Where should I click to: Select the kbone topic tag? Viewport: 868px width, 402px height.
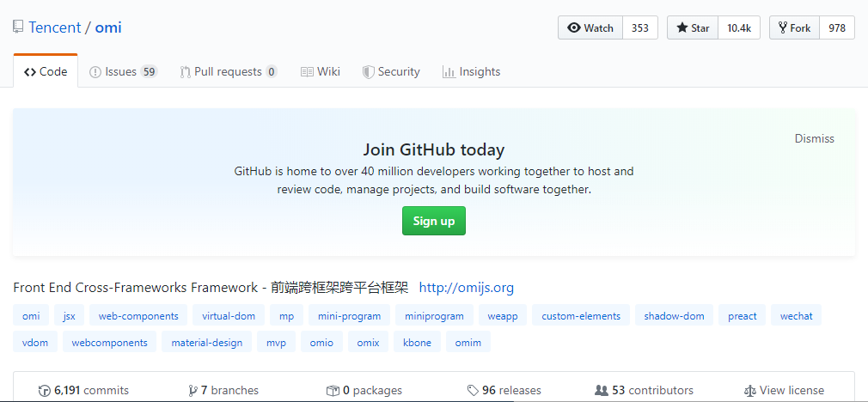tap(418, 342)
